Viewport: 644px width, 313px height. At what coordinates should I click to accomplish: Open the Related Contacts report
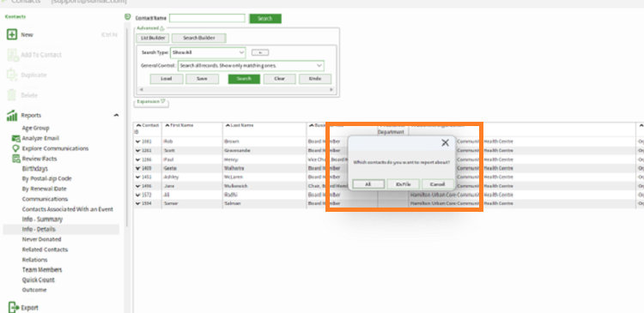(x=46, y=250)
